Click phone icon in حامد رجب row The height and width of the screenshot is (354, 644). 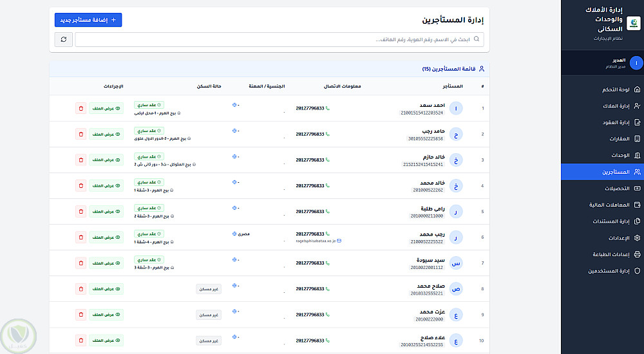(x=327, y=134)
